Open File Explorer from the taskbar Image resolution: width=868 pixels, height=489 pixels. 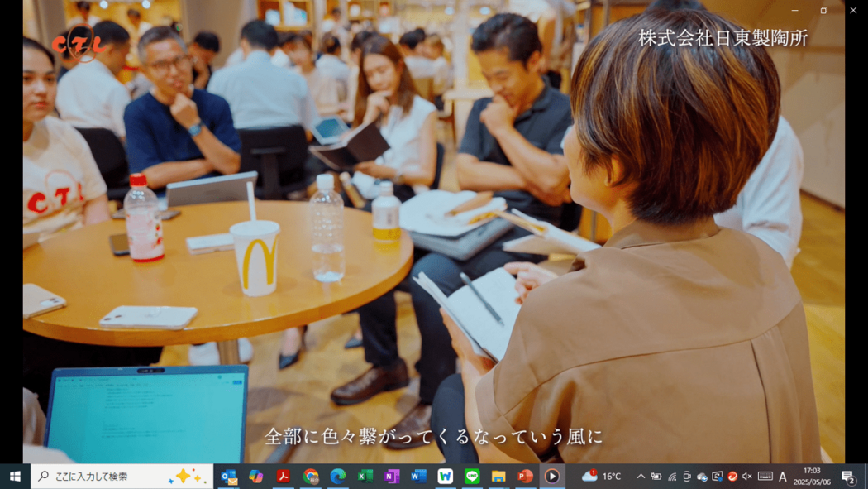498,477
